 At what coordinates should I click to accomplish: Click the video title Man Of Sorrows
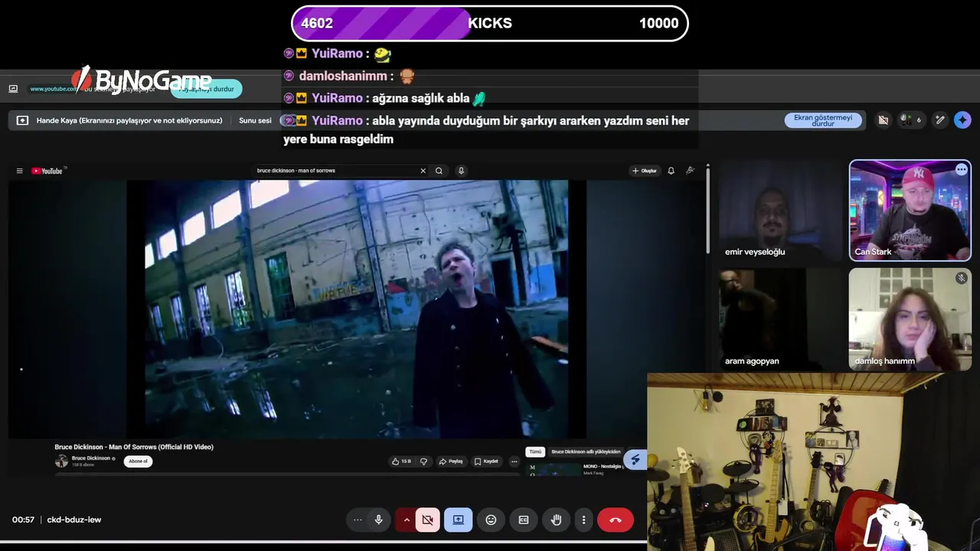pos(134,447)
